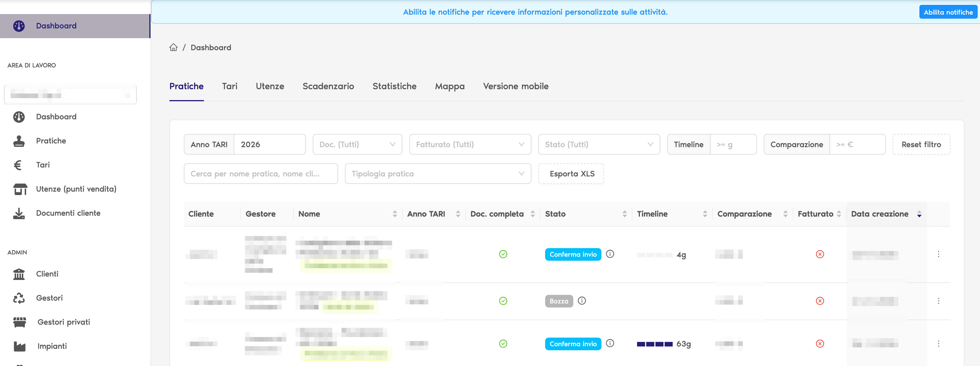Open the Doc. (Tutti) dropdown

[x=357, y=145]
